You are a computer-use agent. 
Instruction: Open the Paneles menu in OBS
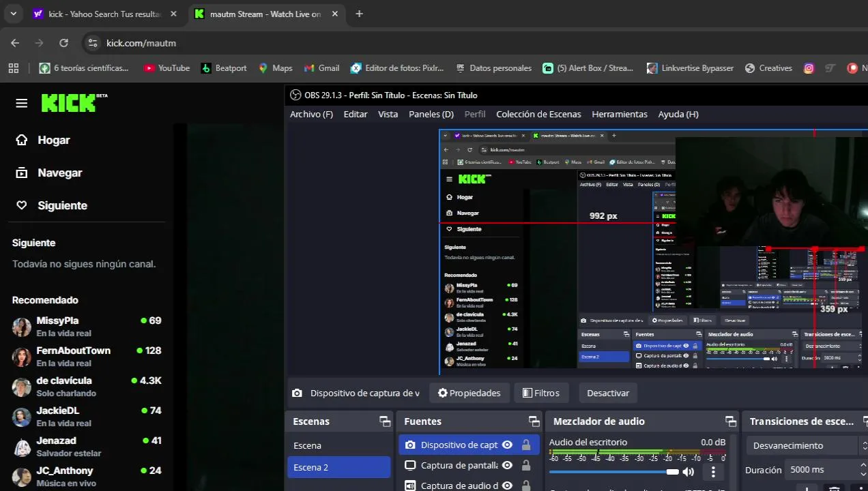click(431, 114)
